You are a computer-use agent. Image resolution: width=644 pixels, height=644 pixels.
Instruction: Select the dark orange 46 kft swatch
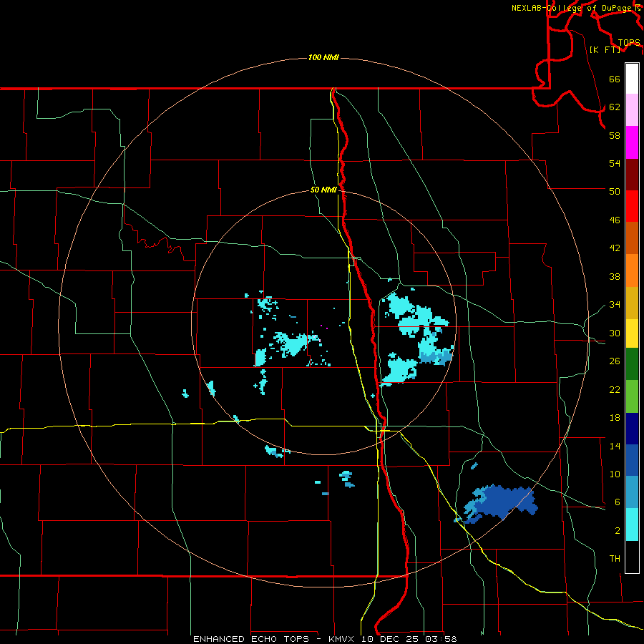[x=632, y=238]
